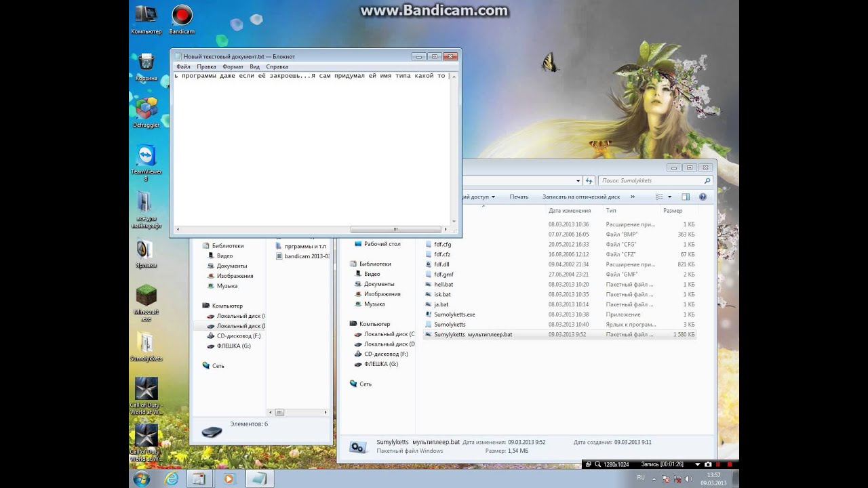Select Sumylyketts мультиплеер.bat file row
Viewport: 868px width, 488px height.
click(x=559, y=335)
